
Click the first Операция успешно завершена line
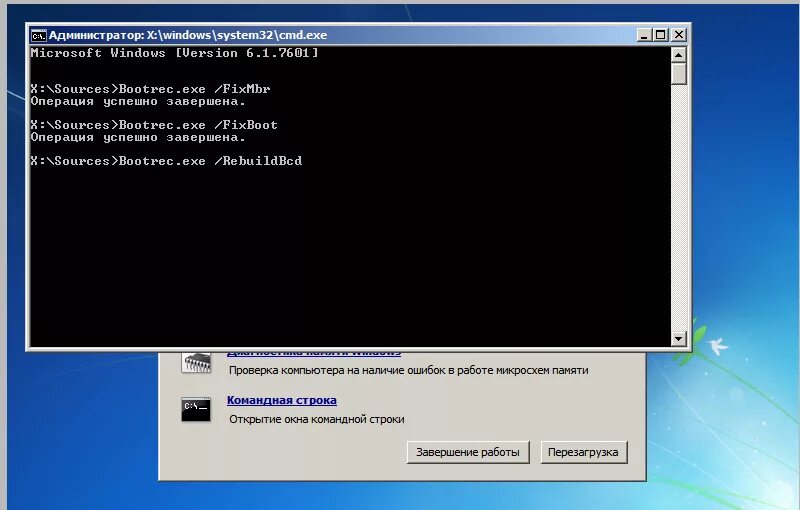coord(138,101)
